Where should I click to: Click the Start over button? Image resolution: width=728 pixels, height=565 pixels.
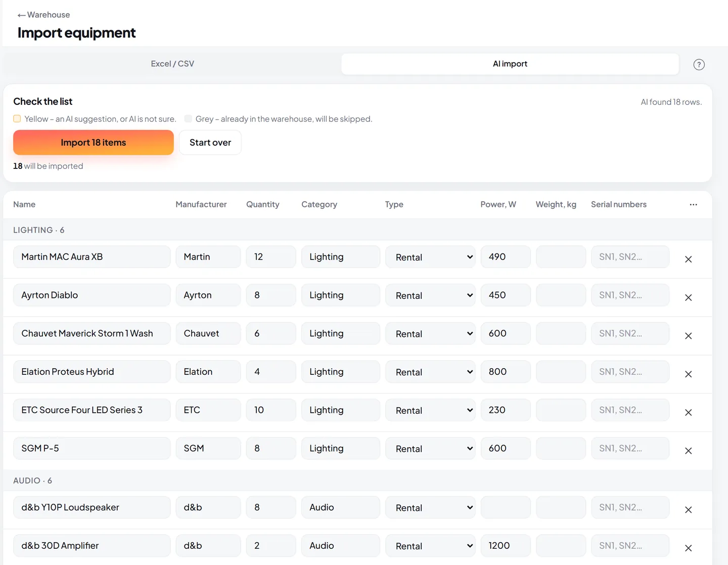[x=210, y=143]
